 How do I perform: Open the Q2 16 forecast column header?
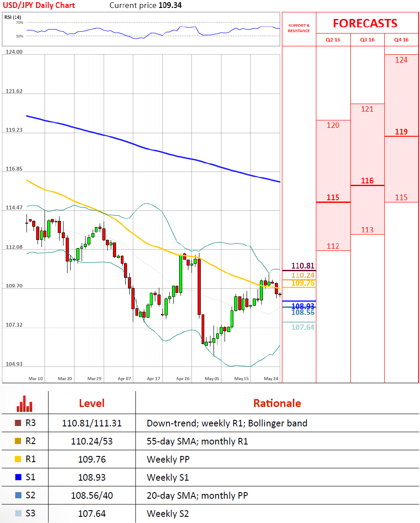point(333,40)
